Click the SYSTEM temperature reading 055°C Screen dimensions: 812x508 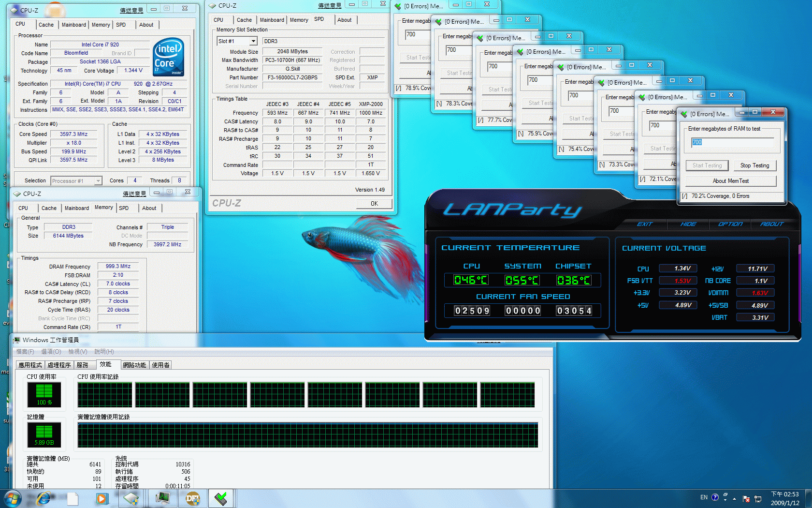(522, 280)
